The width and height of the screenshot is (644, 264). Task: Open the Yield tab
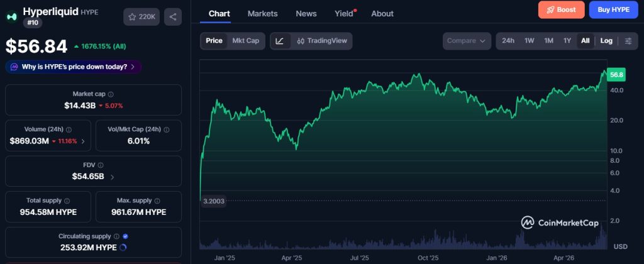click(x=344, y=14)
